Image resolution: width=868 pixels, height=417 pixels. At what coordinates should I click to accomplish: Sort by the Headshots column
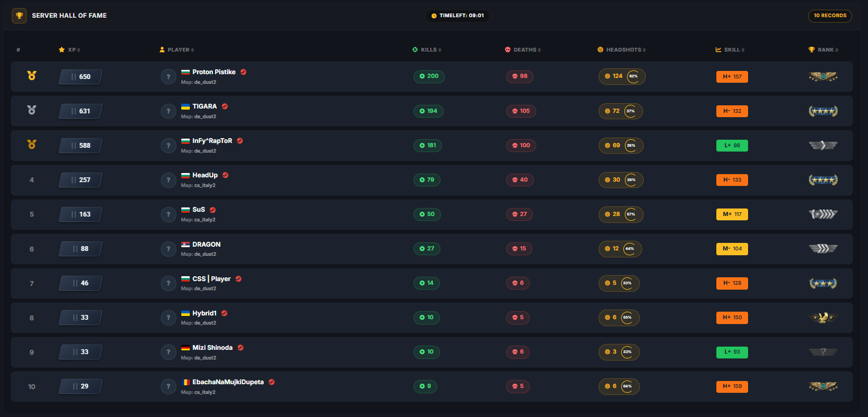pyautogui.click(x=622, y=50)
